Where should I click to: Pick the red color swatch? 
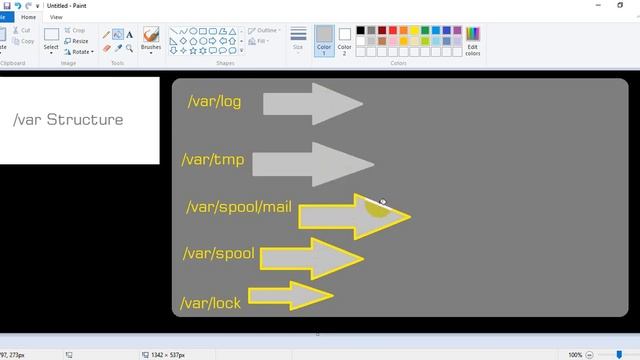[393, 30]
